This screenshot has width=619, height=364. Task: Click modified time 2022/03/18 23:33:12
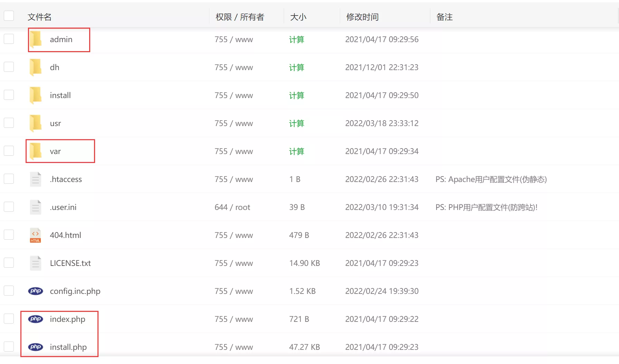point(382,123)
